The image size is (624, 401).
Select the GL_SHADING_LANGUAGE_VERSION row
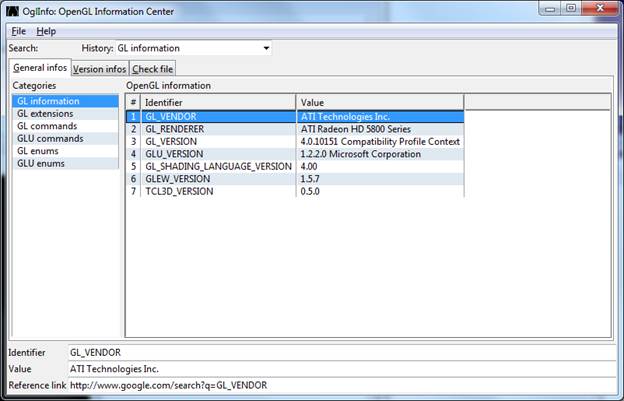click(218, 166)
